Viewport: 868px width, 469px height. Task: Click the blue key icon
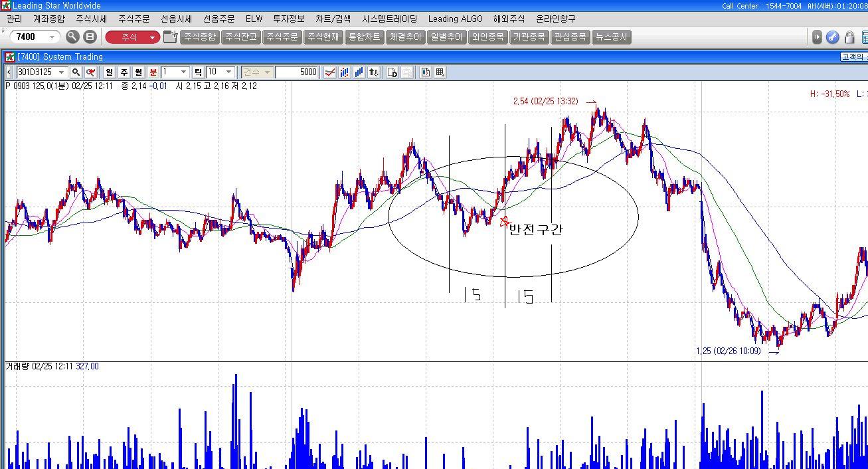point(832,37)
